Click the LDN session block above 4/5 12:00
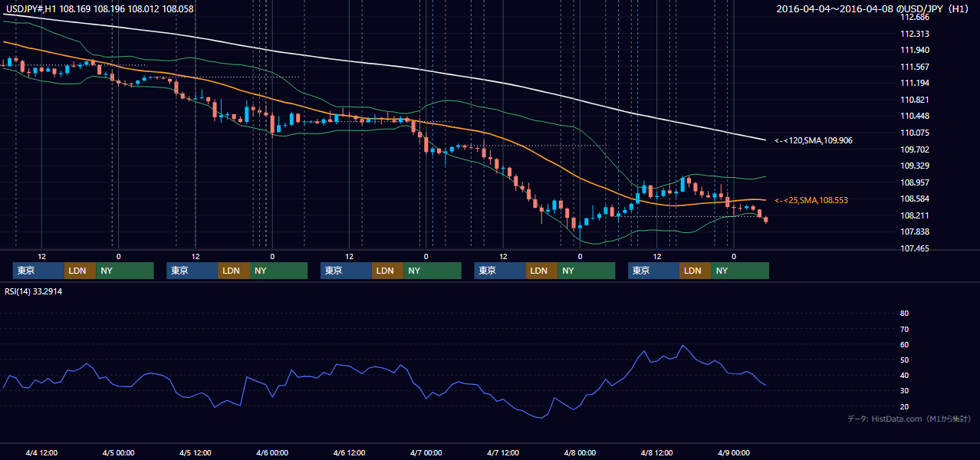The width and height of the screenshot is (980, 460). coord(234,271)
